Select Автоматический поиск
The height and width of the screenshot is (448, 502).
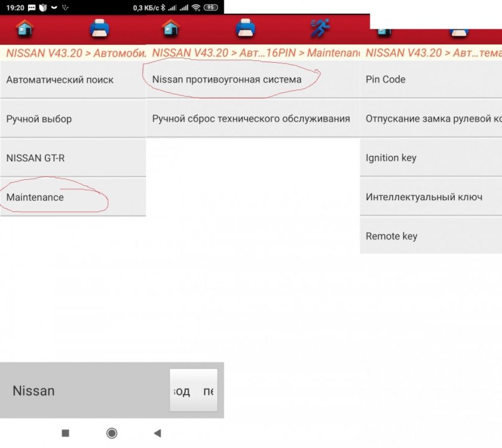73,79
